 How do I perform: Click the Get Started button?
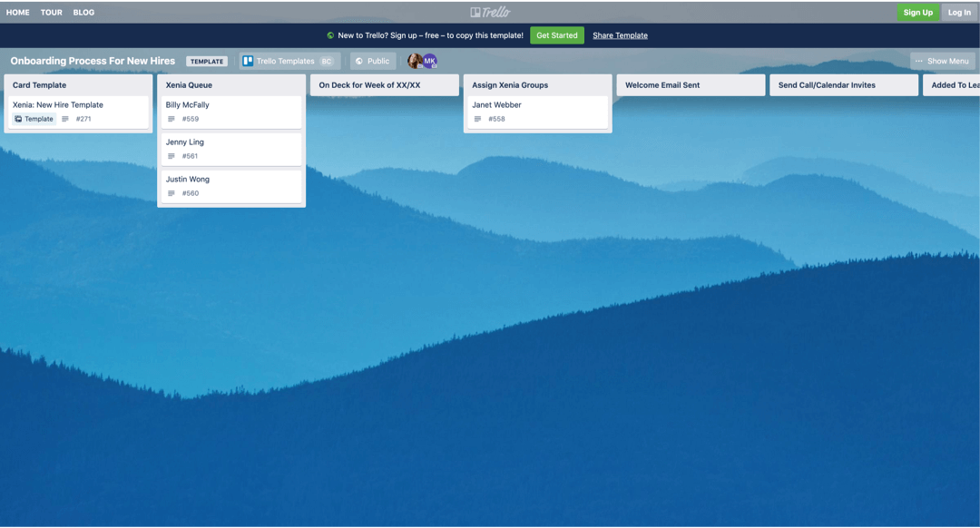pos(557,34)
